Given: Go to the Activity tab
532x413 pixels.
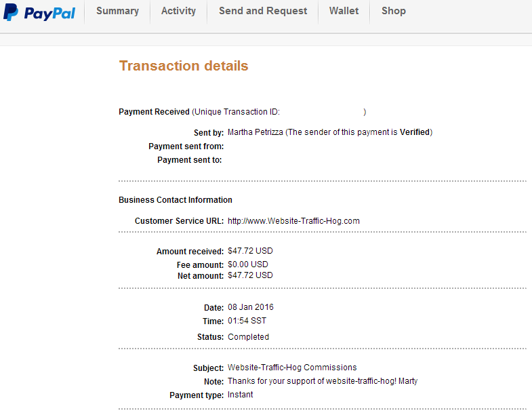Looking at the screenshot, I should click(x=178, y=11).
